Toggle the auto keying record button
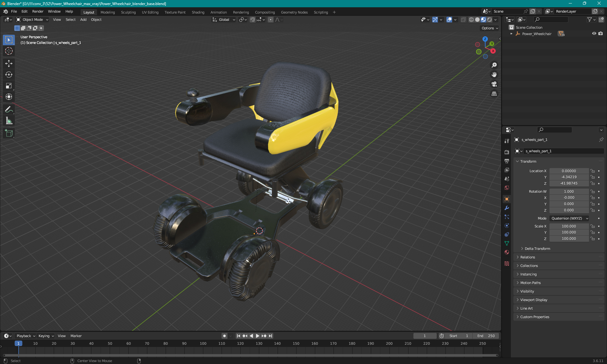607x364 pixels. (224, 336)
